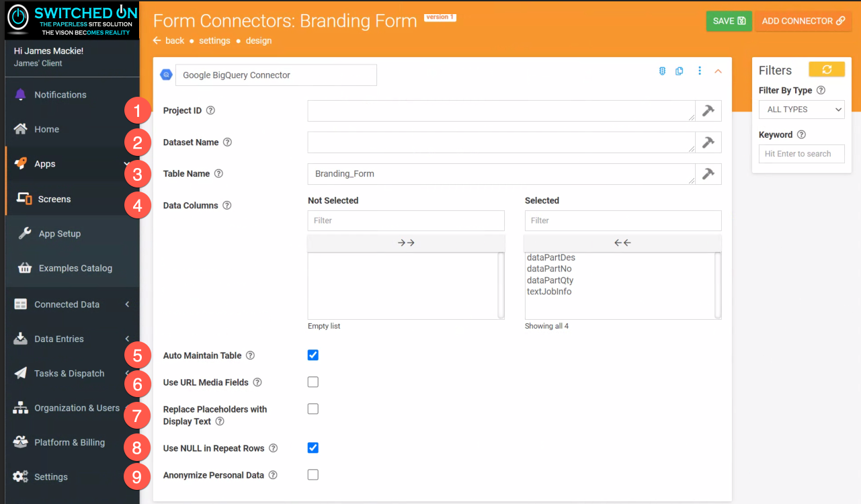Screen dimensions: 861x504
Task: Click the Home house icon
Action: [21, 129]
